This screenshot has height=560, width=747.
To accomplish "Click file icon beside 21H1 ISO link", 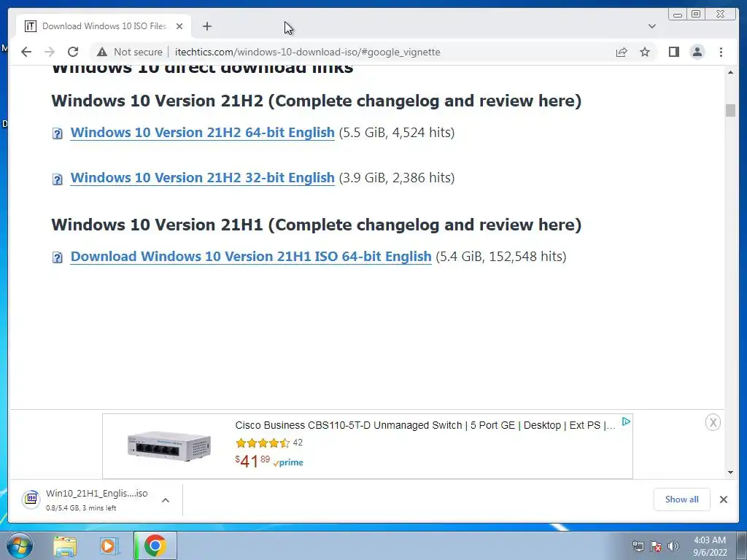I will pos(57,257).
